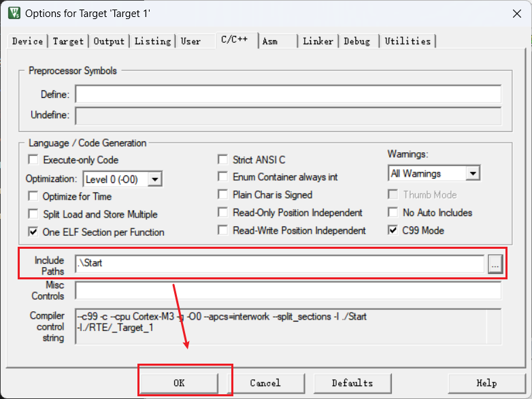Reset options with Defaults button
The image size is (532, 399).
point(352,383)
